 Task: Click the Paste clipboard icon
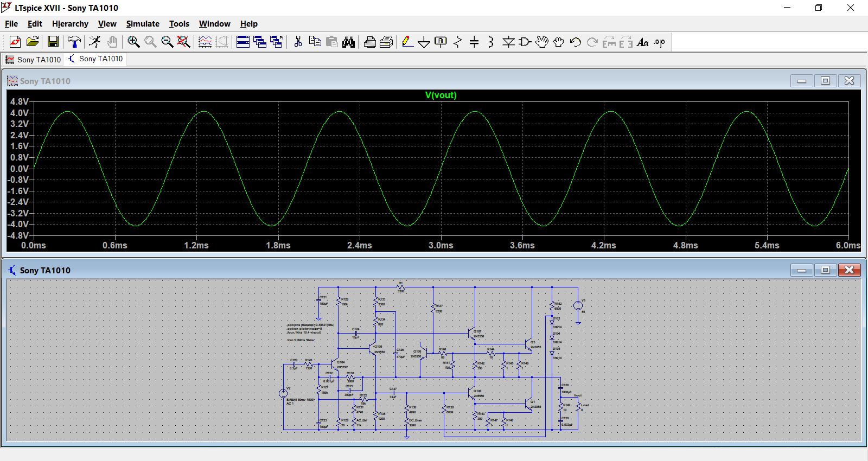[331, 42]
